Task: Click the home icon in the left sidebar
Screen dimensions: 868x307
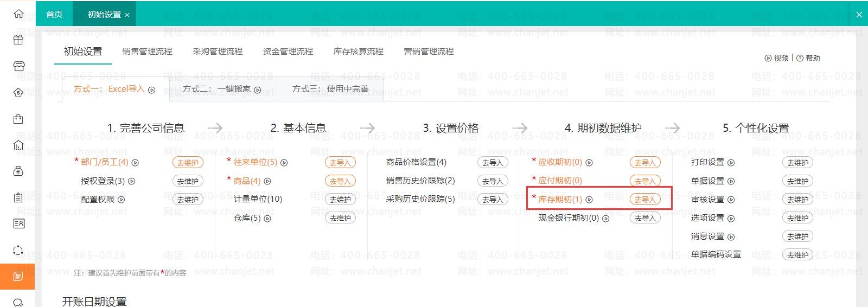Action: coord(18,14)
